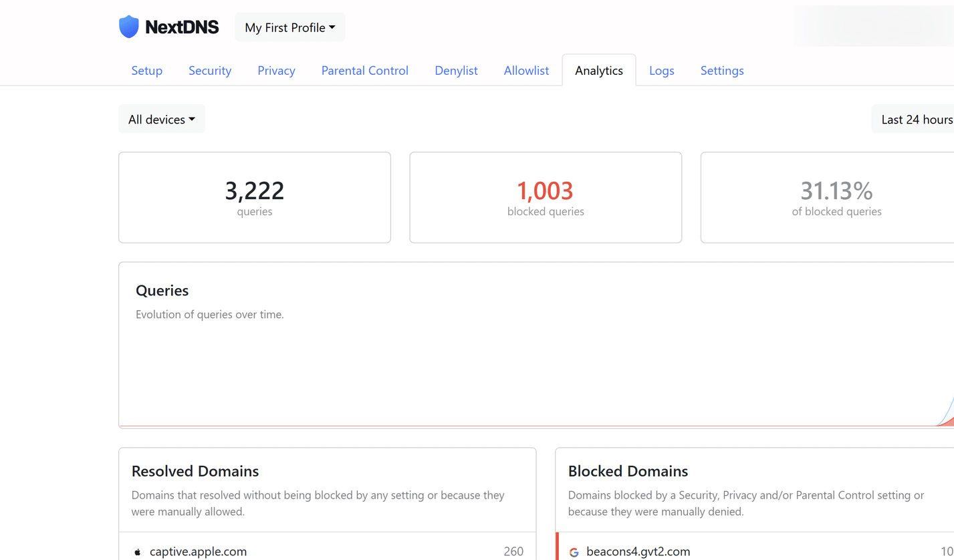
Task: Select the Parental Control tab
Action: tap(365, 71)
